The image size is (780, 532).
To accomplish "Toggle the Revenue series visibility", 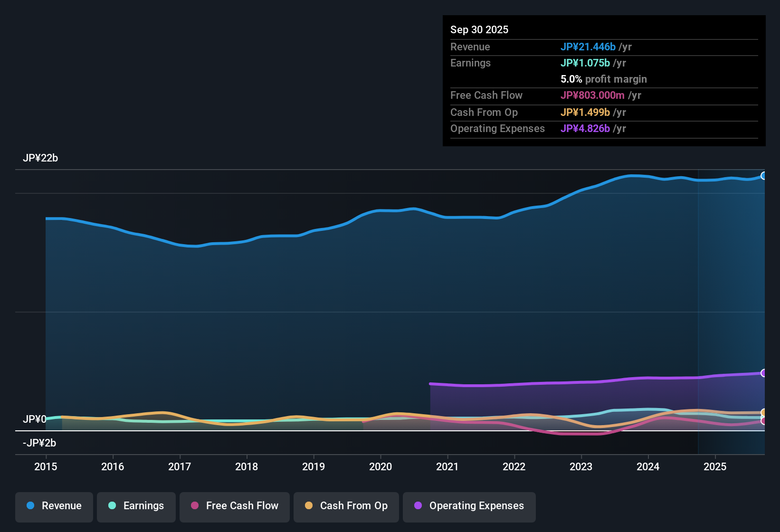I will 54,506.
